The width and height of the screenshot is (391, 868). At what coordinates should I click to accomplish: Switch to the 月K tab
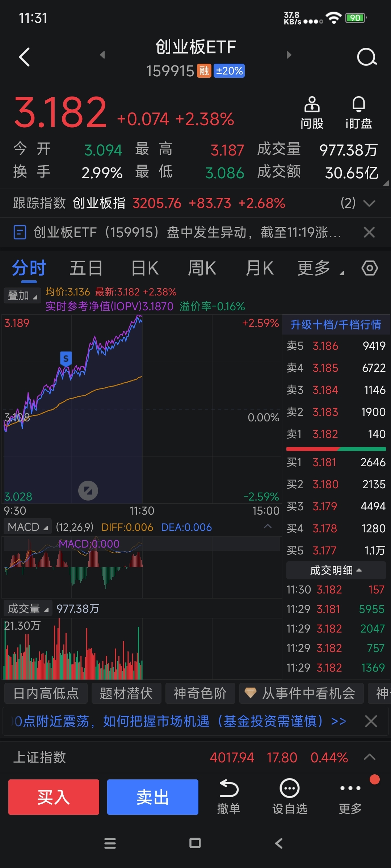tap(259, 268)
